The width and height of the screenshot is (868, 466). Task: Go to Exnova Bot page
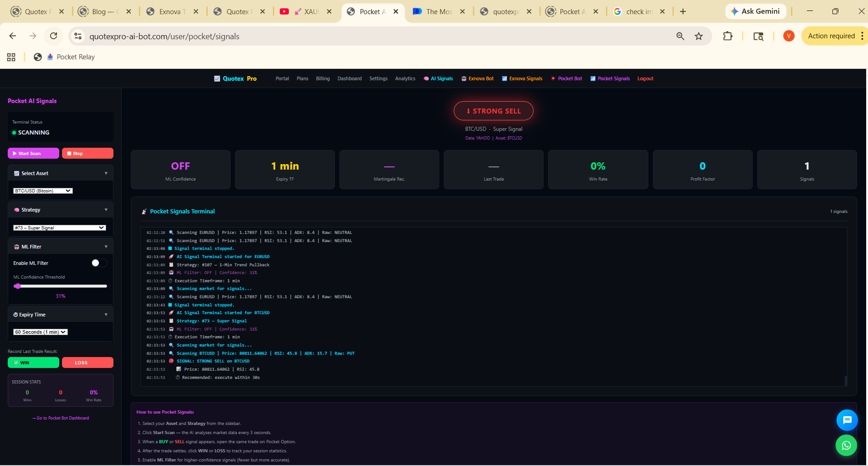[478, 78]
